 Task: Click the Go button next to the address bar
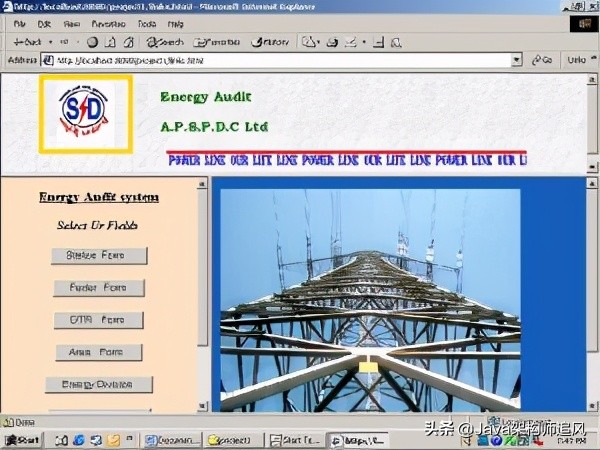[542, 60]
